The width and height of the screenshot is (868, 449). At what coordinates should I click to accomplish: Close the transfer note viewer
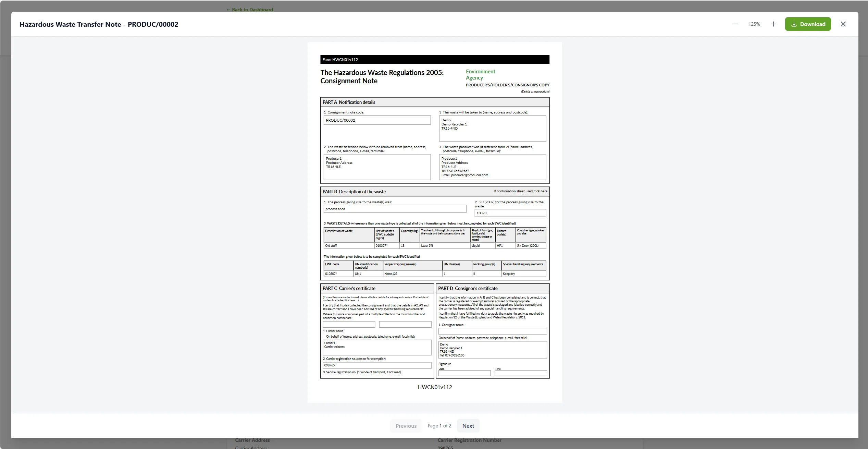tap(843, 24)
